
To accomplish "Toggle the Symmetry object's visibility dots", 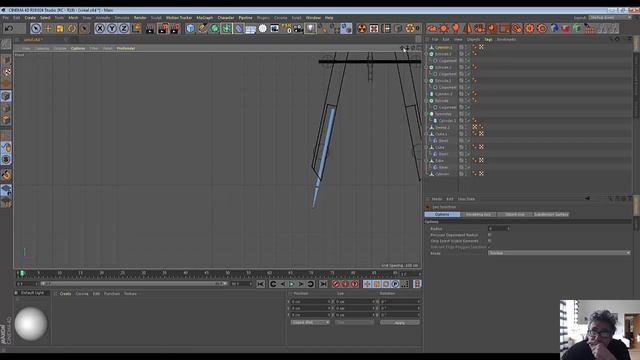I will 465,114.
